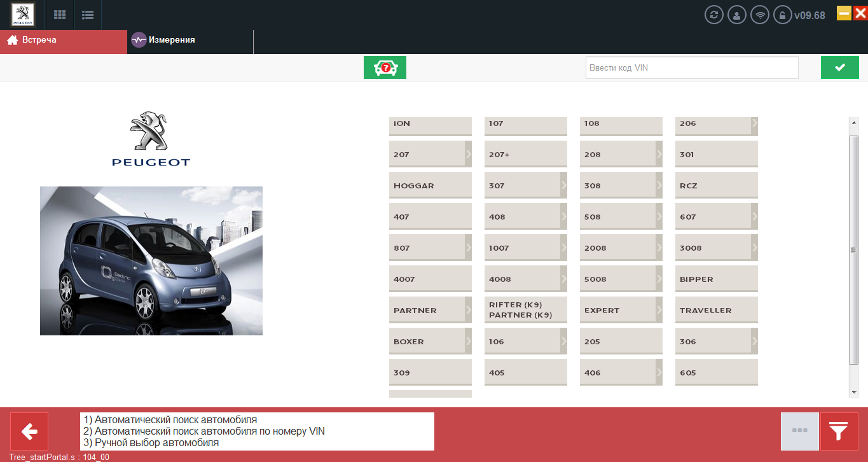Expand the 508 model arrow

tap(659, 216)
